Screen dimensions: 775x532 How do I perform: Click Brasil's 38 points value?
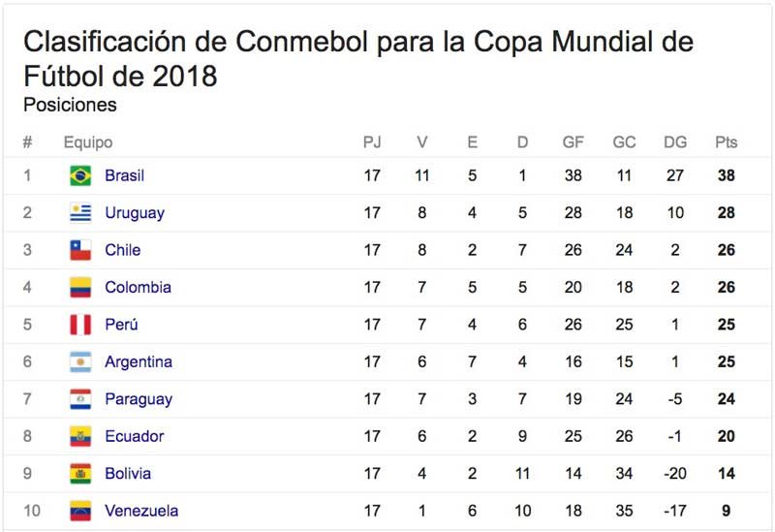click(x=726, y=175)
